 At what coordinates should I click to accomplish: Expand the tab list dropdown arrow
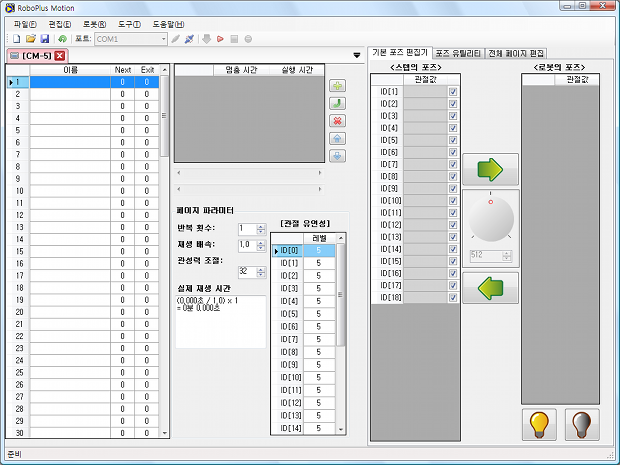(357, 55)
